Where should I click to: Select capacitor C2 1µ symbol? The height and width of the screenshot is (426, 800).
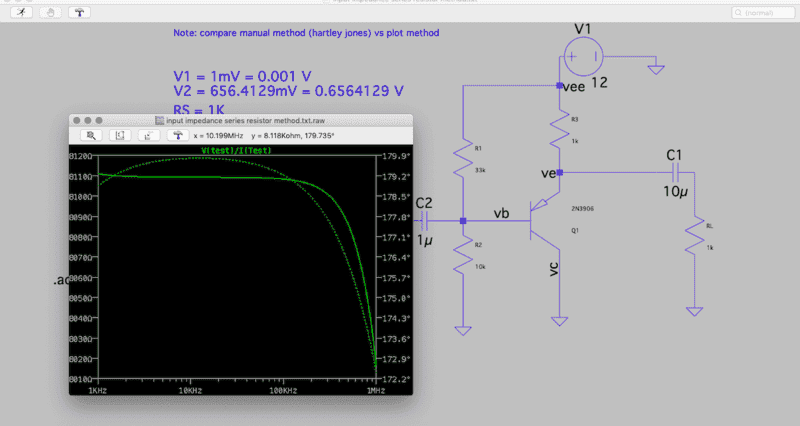tap(424, 221)
